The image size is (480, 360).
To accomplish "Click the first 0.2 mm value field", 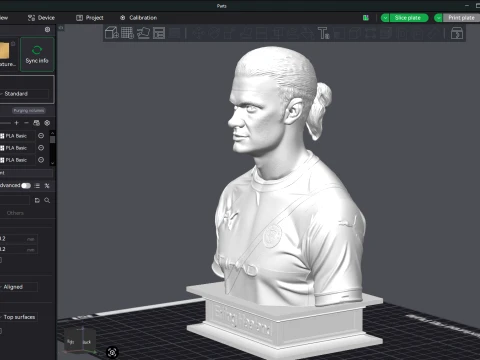I will (18, 239).
